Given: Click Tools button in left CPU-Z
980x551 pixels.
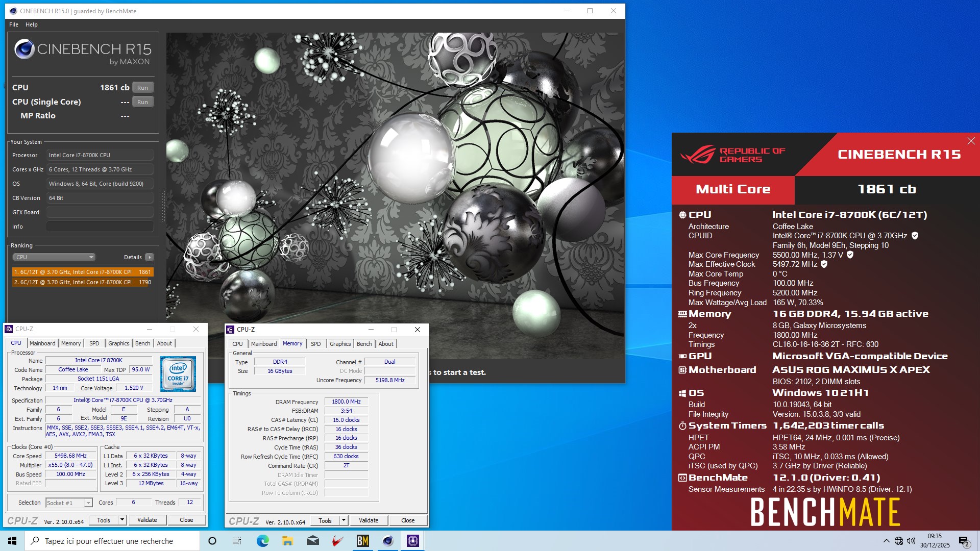Looking at the screenshot, I should (104, 520).
